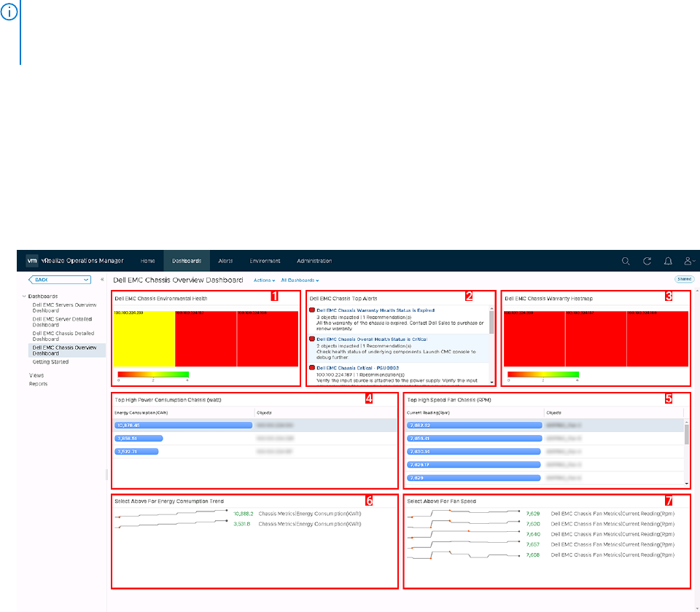Click first red Warranty Heatmap cell
Viewport: 700px width, 612px height.
534,339
